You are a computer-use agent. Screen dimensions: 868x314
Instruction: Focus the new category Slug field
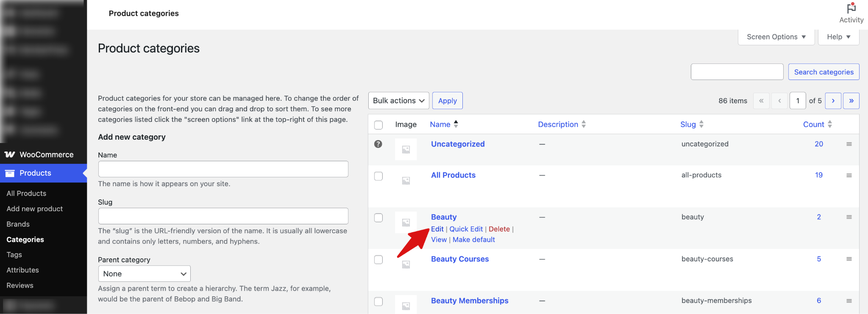(x=223, y=216)
